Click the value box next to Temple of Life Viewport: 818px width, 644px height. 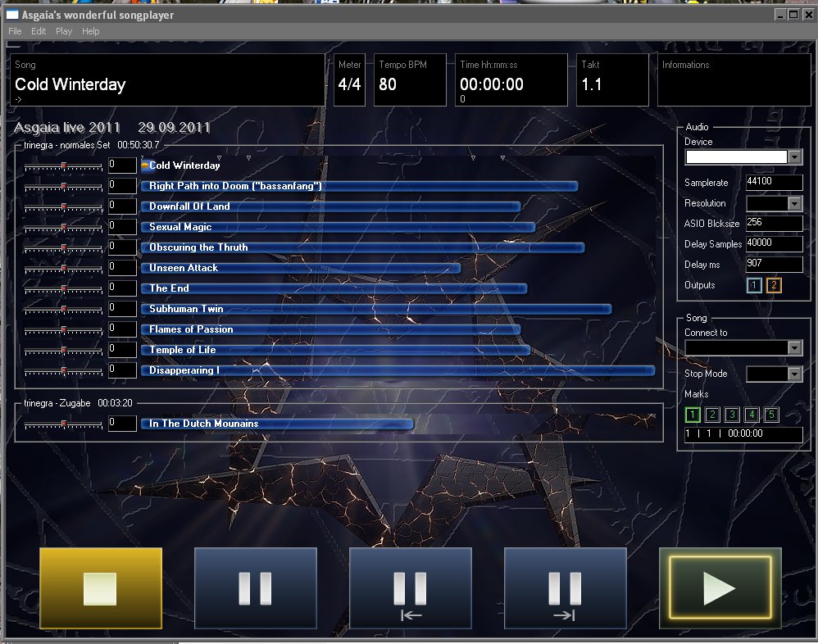(122, 349)
